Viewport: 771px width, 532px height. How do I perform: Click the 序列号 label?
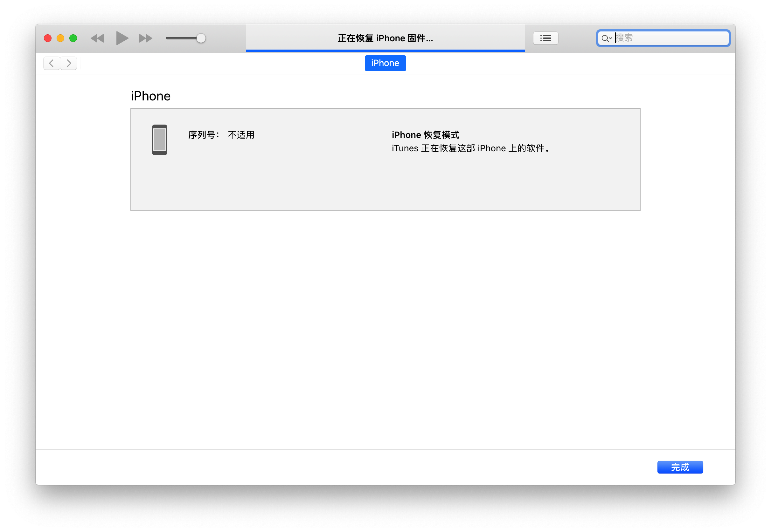(204, 135)
